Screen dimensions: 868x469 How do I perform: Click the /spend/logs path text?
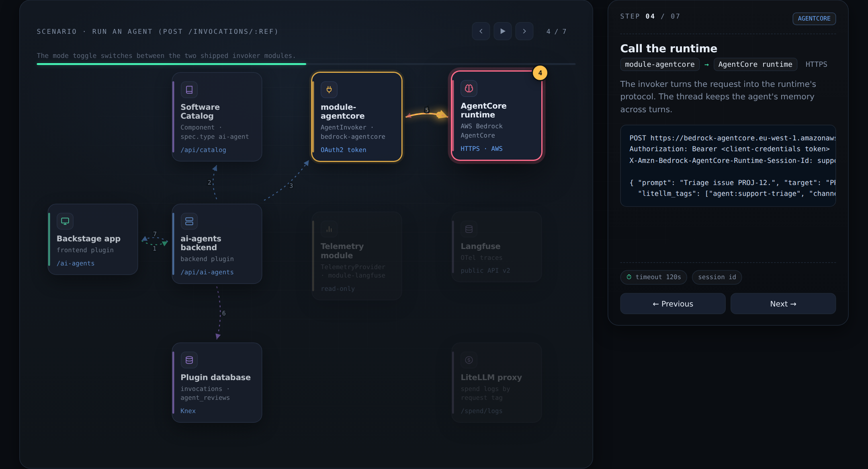point(481,411)
